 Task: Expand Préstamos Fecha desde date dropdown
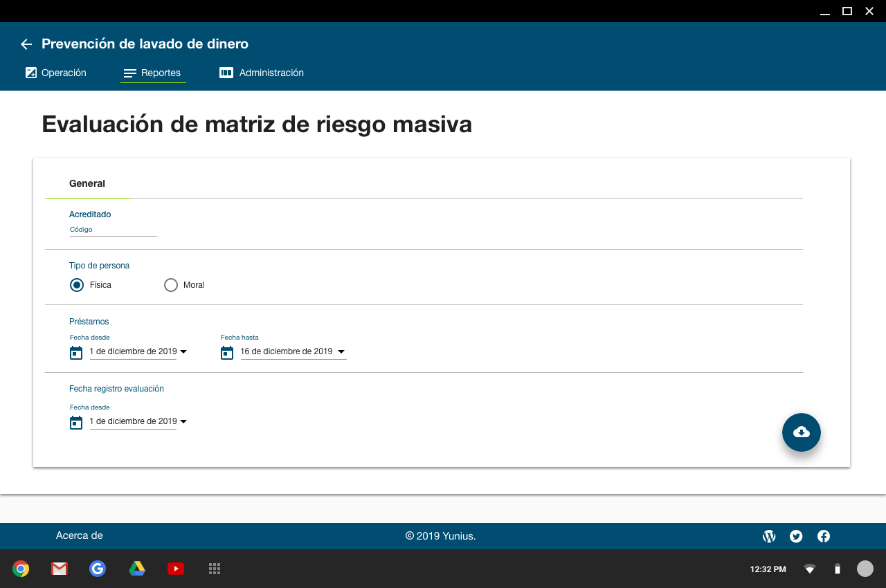(183, 352)
